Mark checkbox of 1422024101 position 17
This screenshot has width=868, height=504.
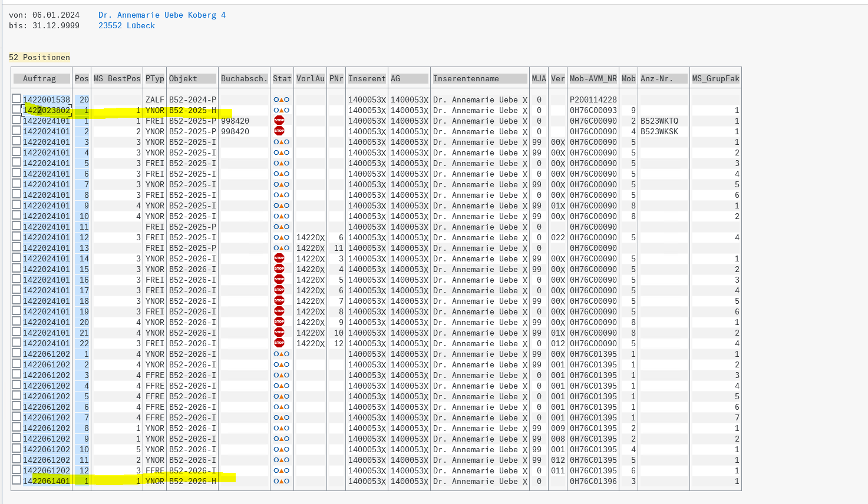click(16, 290)
